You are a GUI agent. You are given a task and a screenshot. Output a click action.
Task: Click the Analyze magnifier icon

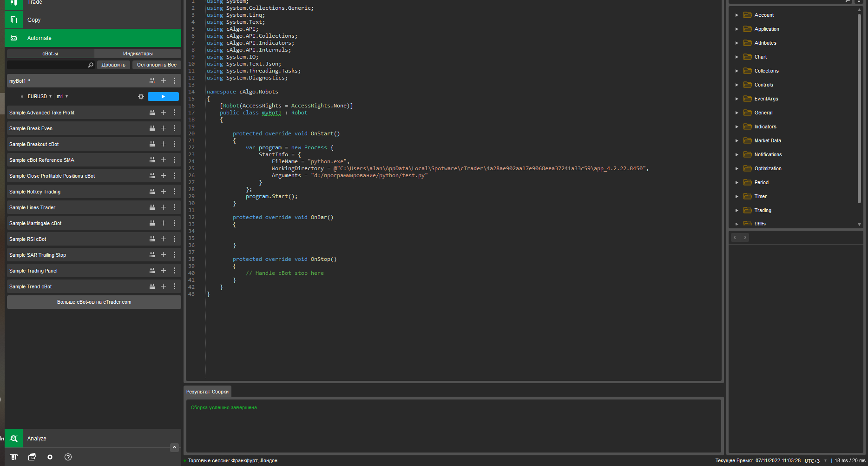(13, 439)
